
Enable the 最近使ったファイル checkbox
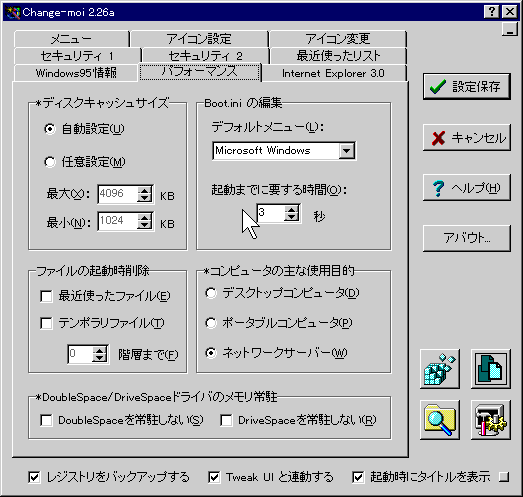[46, 296]
